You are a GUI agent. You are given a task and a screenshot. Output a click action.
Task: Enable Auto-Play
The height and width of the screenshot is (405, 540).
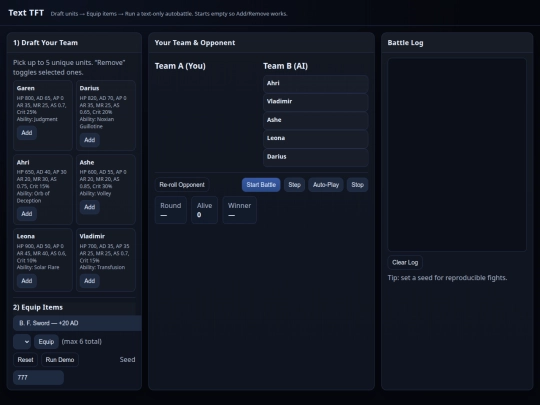326,185
